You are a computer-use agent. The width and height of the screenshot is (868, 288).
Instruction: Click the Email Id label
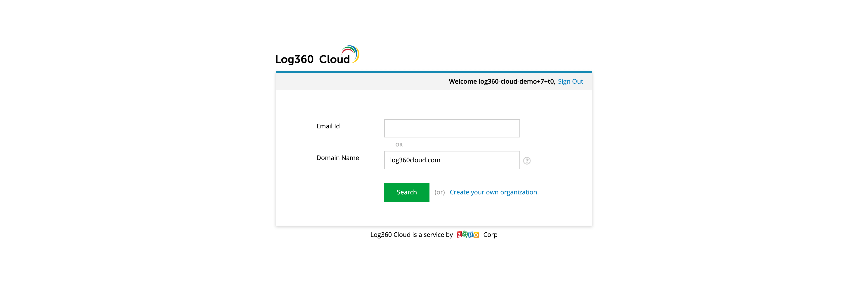point(328,126)
